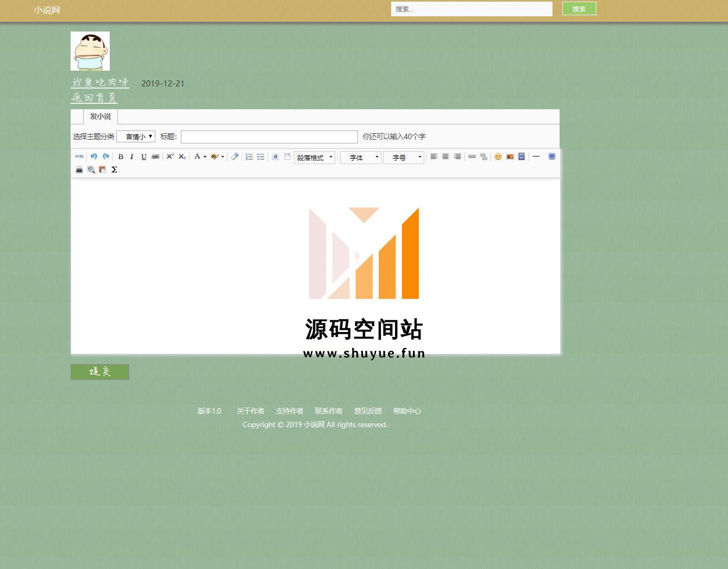Screen dimensions: 728x569
Task: Click the 版本1.0 footer text
Action: (209, 411)
